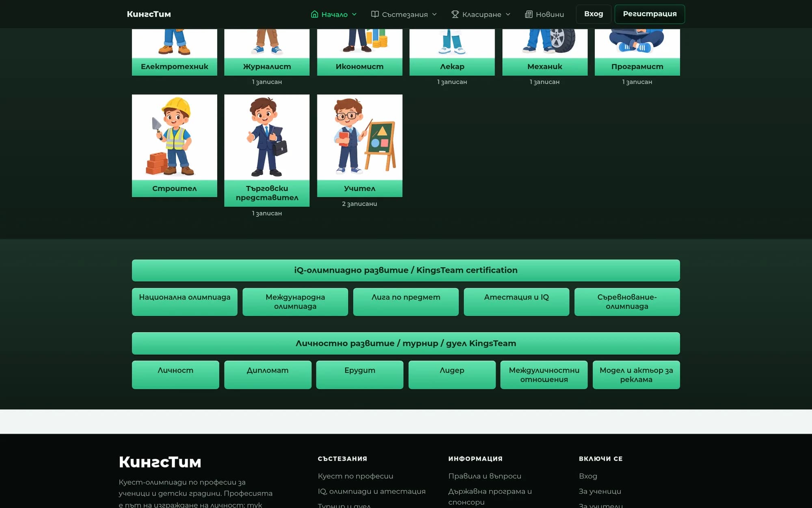
Task: Open the Учител profession card image
Action: pos(360,137)
